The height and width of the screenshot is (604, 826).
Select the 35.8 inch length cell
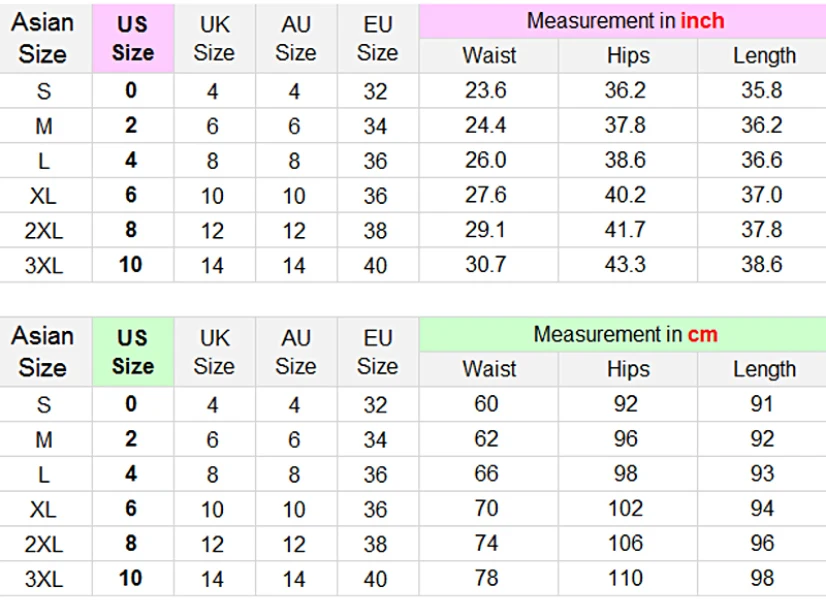point(762,91)
